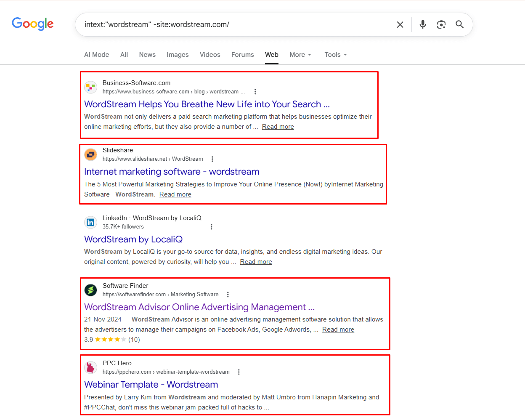Select the Web tab
Image resolution: width=525 pixels, height=420 pixels.
pos(272,55)
